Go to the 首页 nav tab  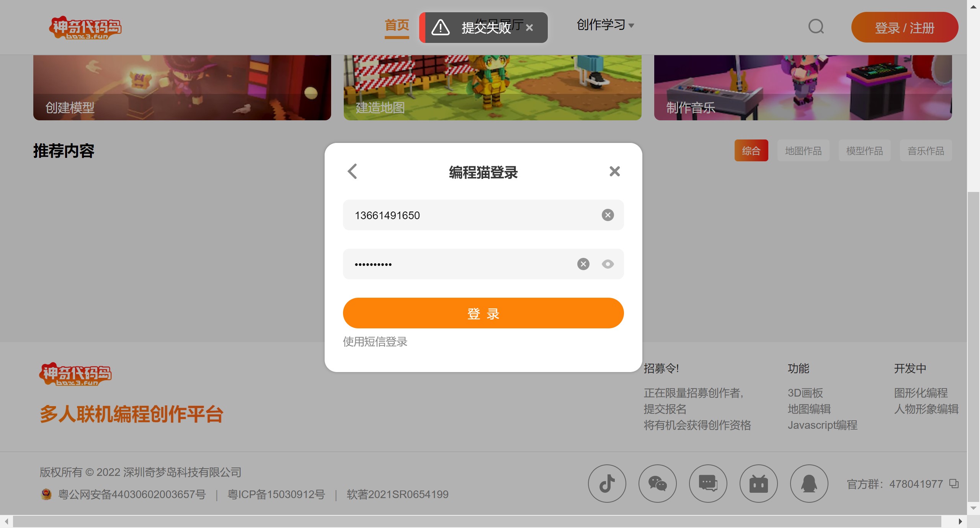coord(397,25)
